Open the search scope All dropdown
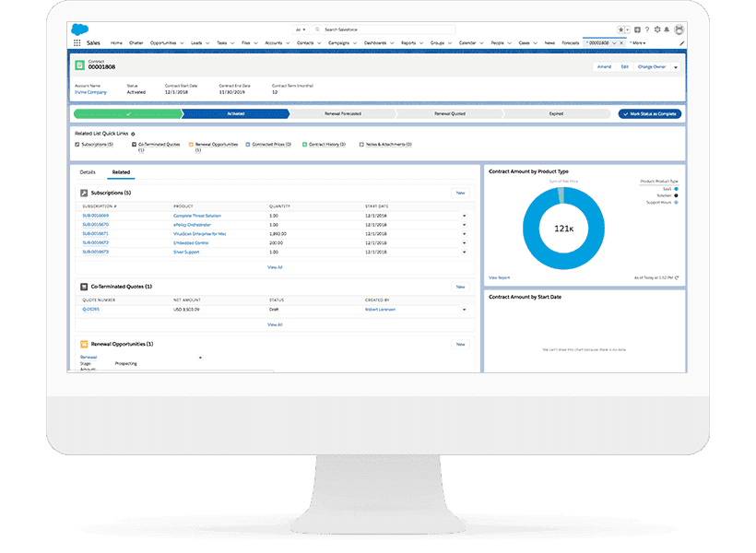The width and height of the screenshot is (756, 553). tap(301, 29)
